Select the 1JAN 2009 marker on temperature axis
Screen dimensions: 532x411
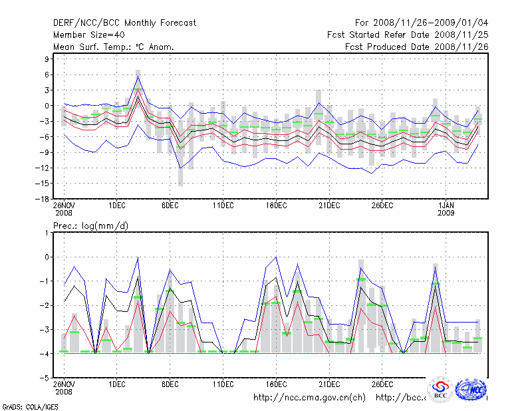pos(447,208)
